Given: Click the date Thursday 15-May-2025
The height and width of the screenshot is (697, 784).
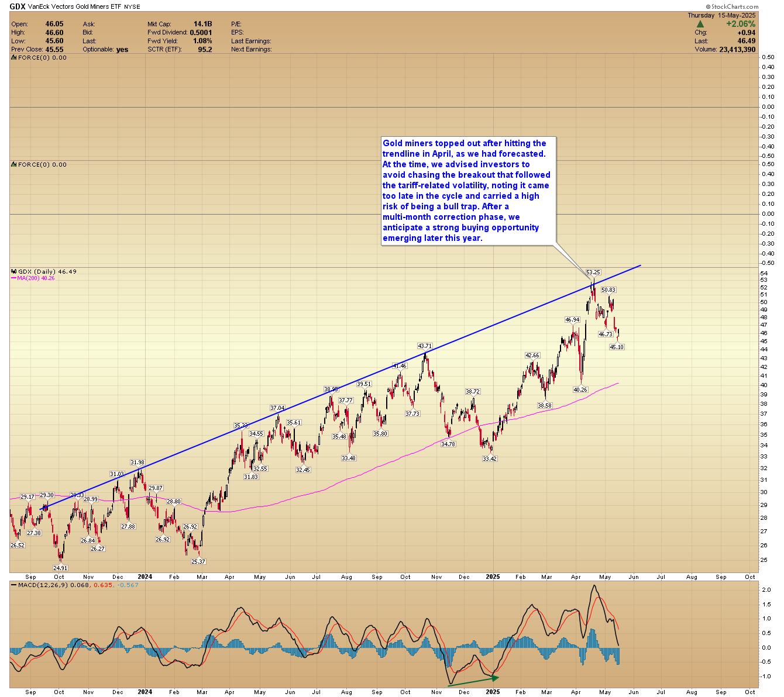Looking at the screenshot, I should pyautogui.click(x=721, y=15).
